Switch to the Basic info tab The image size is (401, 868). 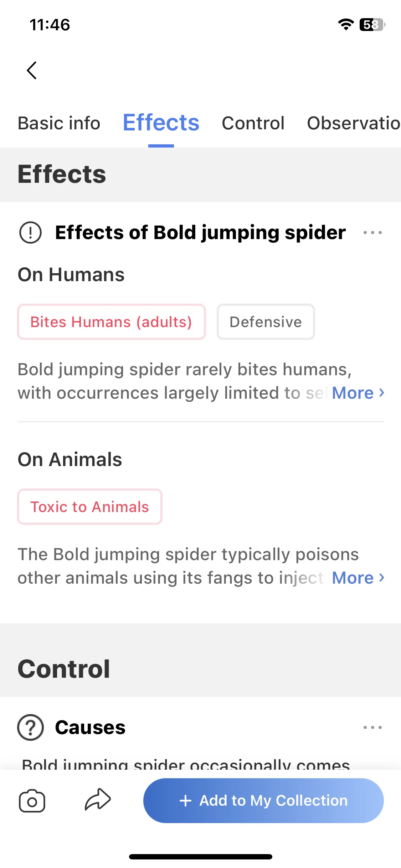[x=59, y=123]
